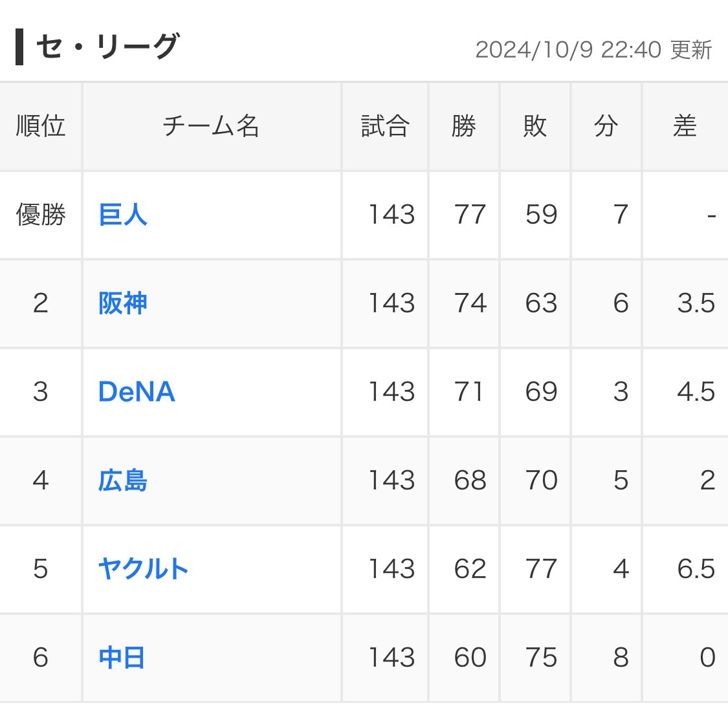The image size is (728, 723).
Task: Click ヤクルト's 6.5 game-difference cell
Action: 696,569
